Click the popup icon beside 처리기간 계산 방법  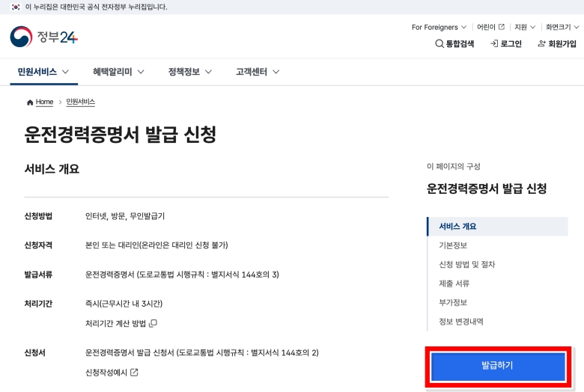pos(153,323)
